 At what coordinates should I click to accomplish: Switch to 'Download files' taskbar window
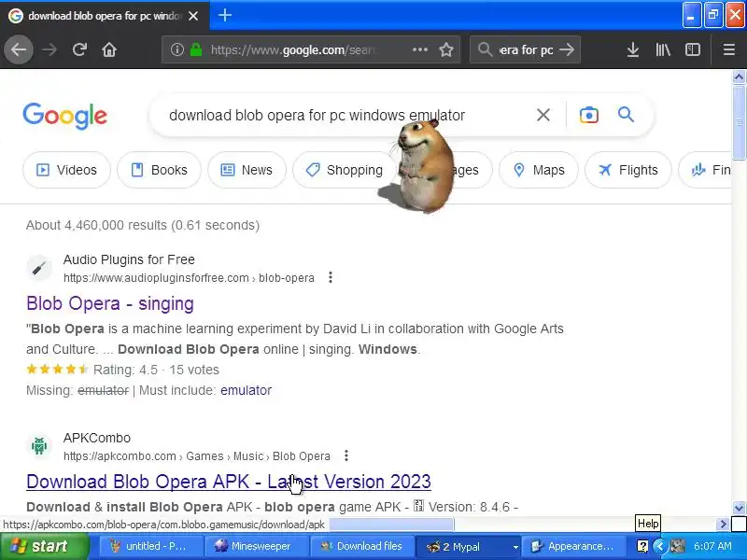click(362, 546)
